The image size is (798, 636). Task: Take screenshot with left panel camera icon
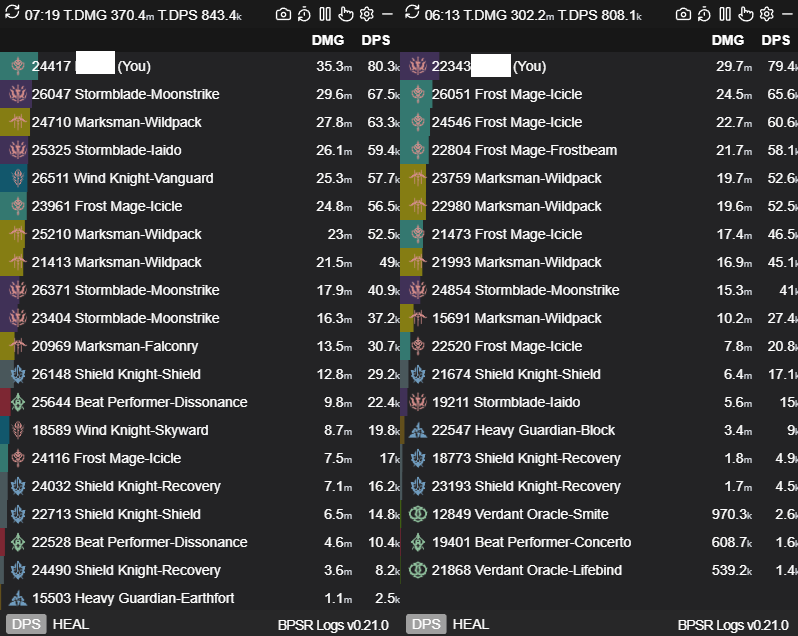(283, 14)
